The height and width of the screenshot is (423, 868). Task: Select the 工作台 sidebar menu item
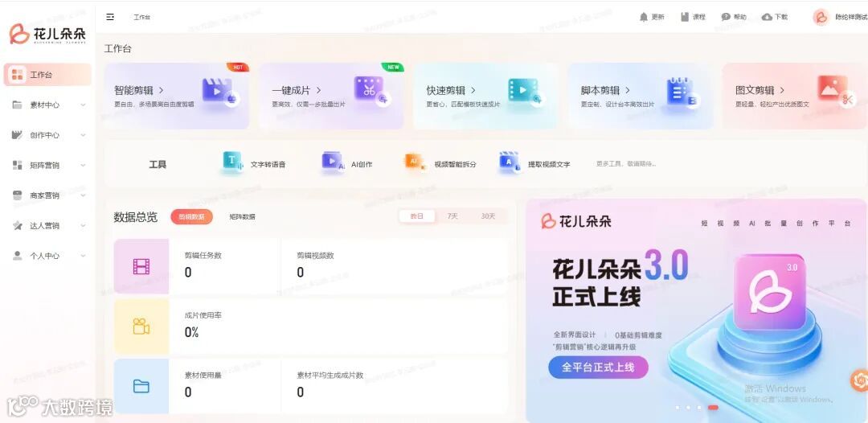(47, 75)
